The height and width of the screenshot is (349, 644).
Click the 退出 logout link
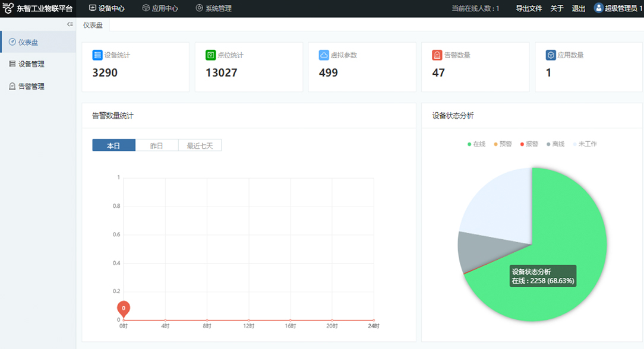pos(578,8)
